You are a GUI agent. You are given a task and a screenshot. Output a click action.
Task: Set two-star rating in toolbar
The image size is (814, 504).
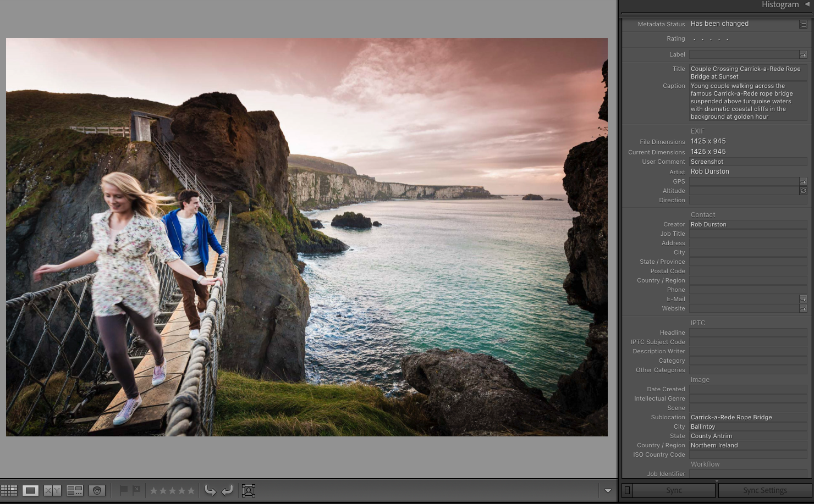(163, 490)
